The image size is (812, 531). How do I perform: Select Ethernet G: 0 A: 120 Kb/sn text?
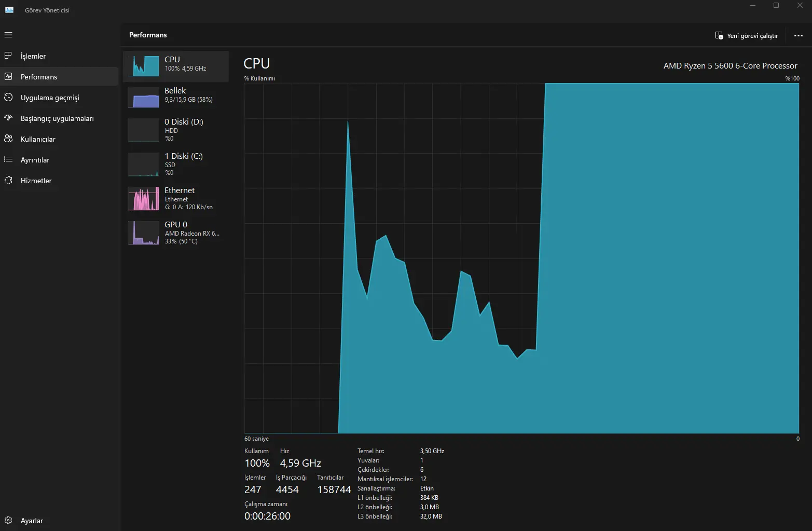189,207
